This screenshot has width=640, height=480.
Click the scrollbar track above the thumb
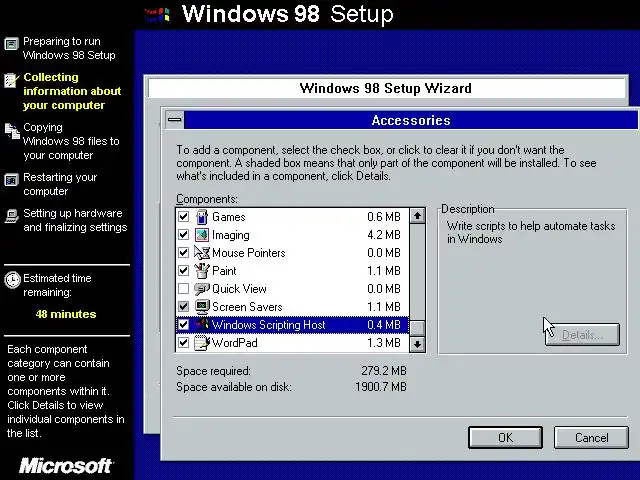click(x=417, y=272)
